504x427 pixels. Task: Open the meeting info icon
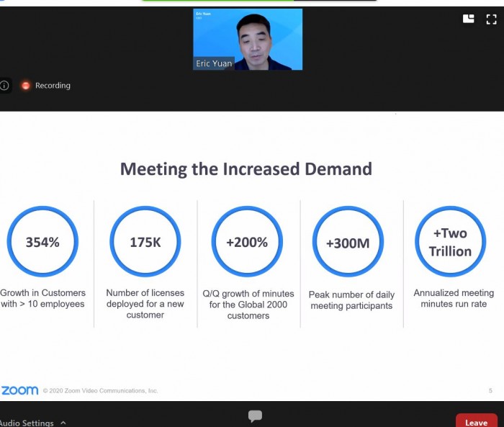click(4, 86)
